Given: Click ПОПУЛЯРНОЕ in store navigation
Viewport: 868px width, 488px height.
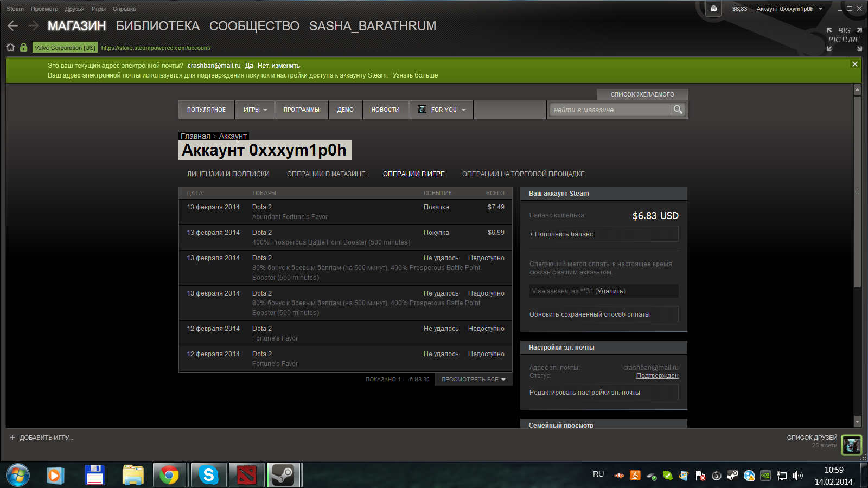Looking at the screenshot, I should click(x=206, y=110).
